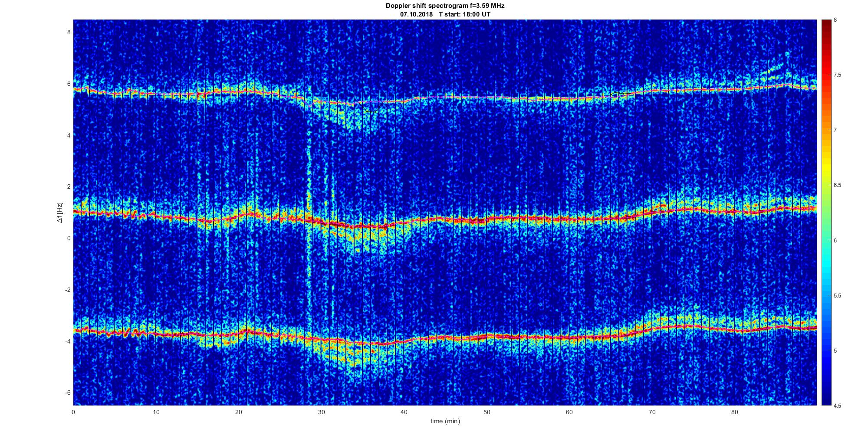Click x-axis tick label '10'
The width and height of the screenshot is (868, 435).
pos(156,412)
